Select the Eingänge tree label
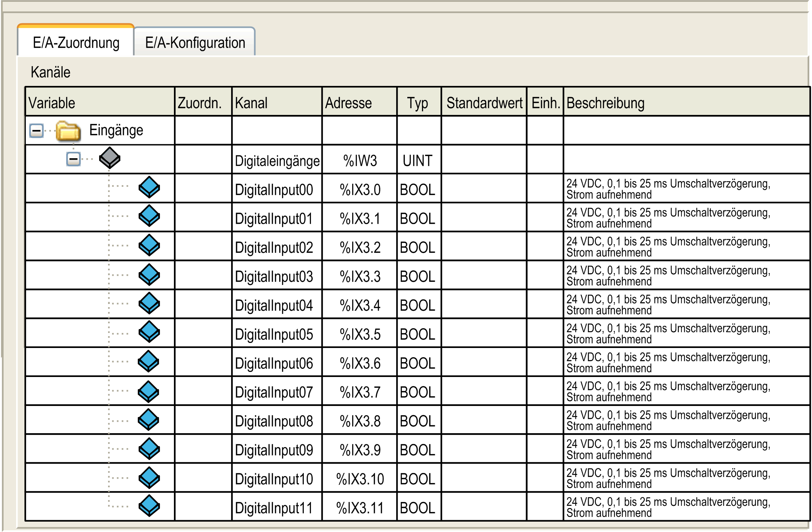This screenshot has width=812, height=532. coord(116,130)
